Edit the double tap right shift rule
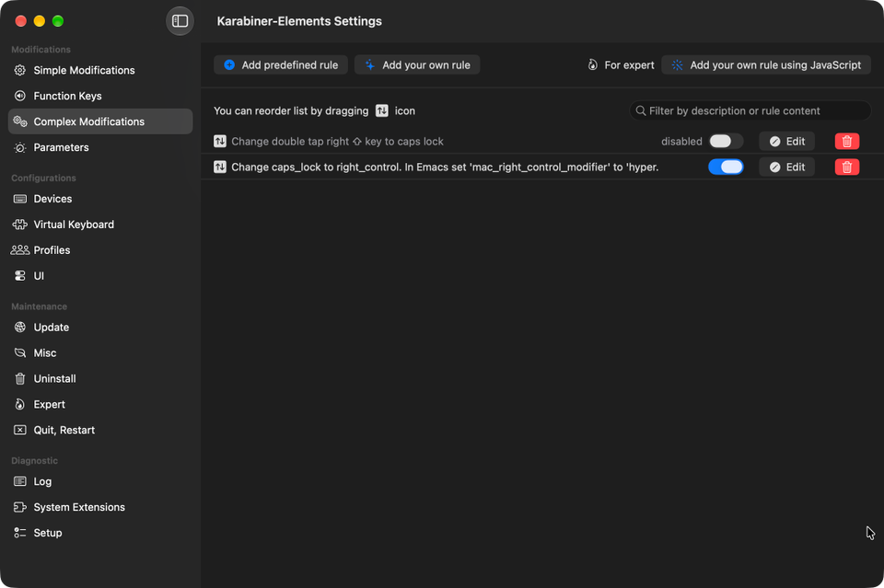Screen dimensions: 884x588 pyautogui.click(x=787, y=142)
